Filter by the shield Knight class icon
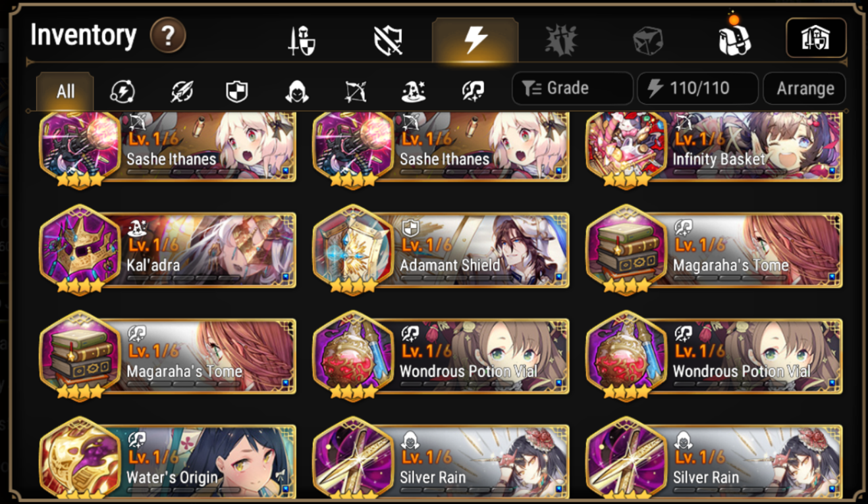 (237, 91)
